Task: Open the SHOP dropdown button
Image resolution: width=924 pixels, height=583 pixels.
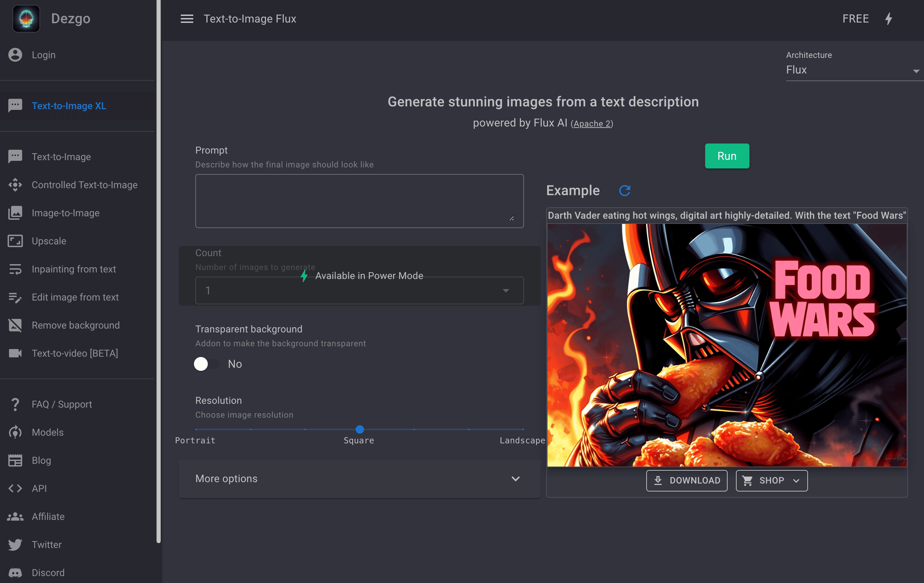Action: 771,480
